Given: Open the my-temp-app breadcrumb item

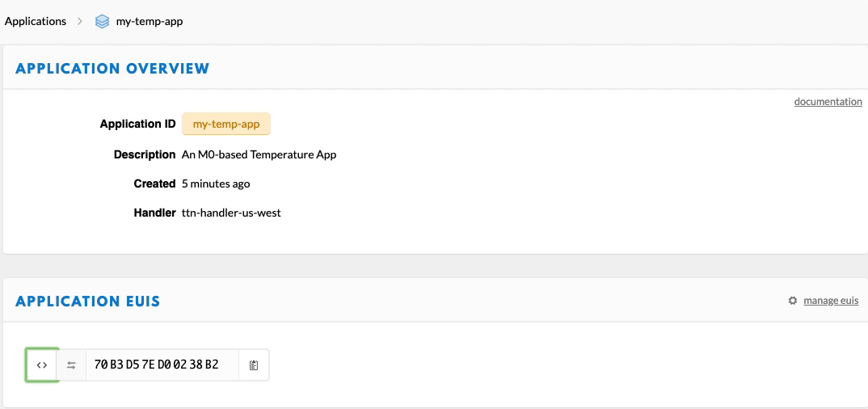Looking at the screenshot, I should 150,22.
